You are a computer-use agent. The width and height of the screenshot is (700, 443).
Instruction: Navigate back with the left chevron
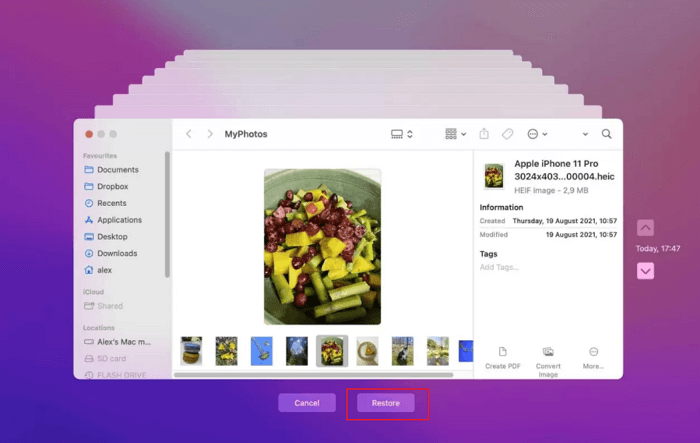click(x=189, y=134)
